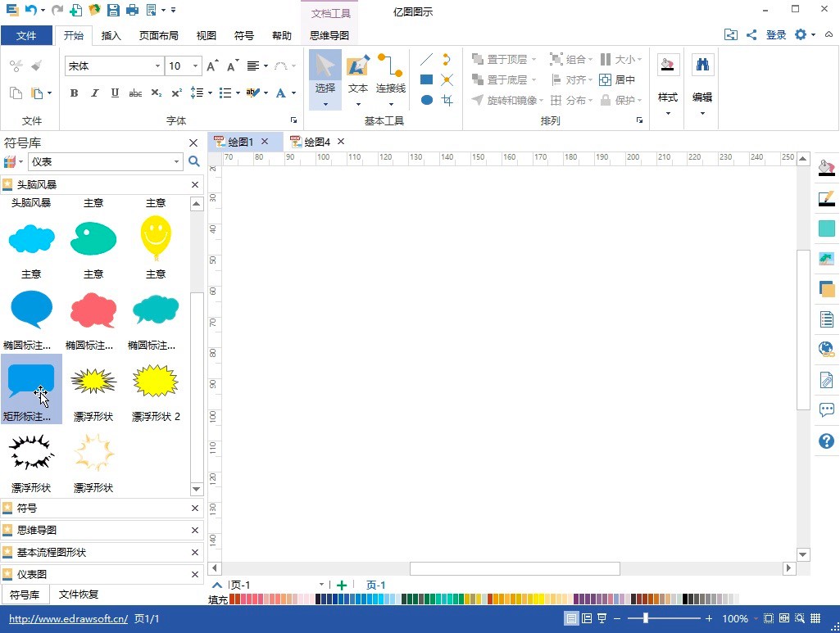Viewport: 840px width, 633px height.
Task: Switch to the 绘图4 document tab
Action: (316, 142)
